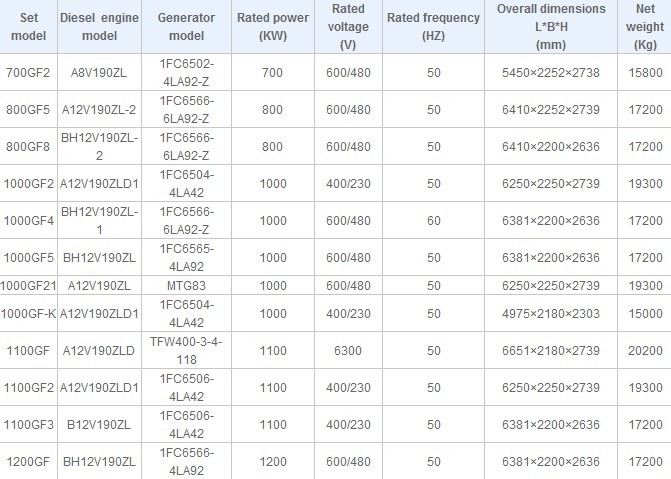Select the Net weight (Kg) header
The width and height of the screenshot is (671, 479).
pos(642,26)
